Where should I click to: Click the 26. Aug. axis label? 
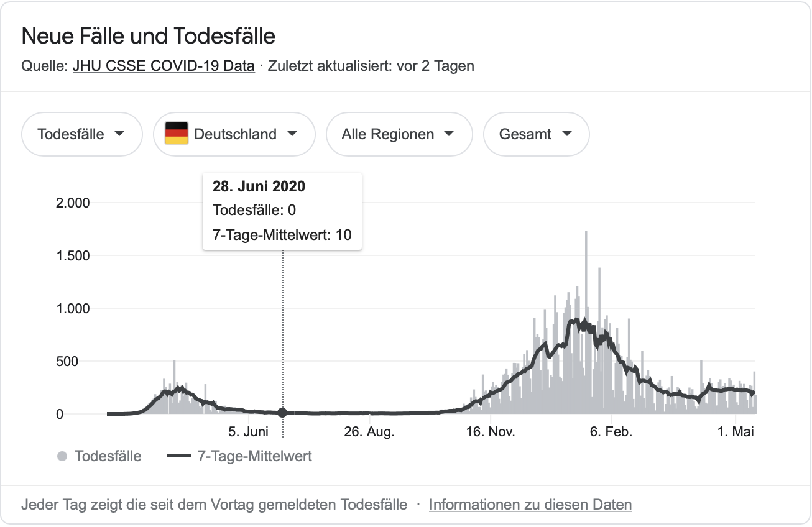pyautogui.click(x=369, y=432)
